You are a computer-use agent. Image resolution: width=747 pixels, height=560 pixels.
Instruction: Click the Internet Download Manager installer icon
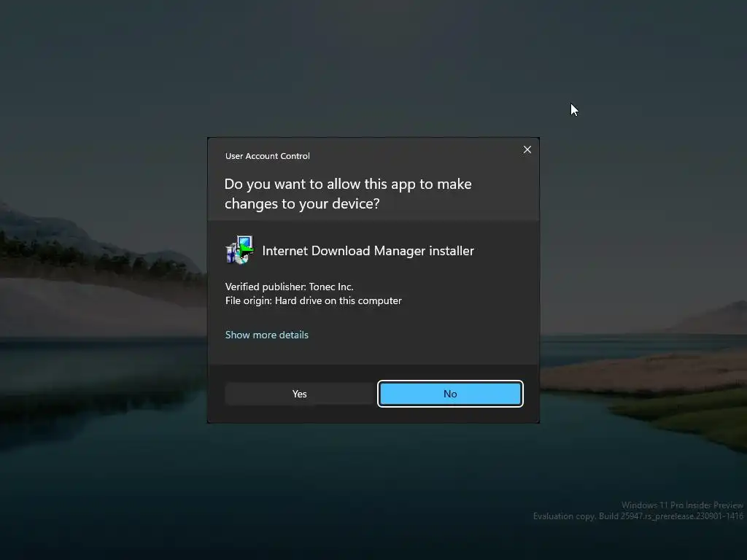(239, 249)
